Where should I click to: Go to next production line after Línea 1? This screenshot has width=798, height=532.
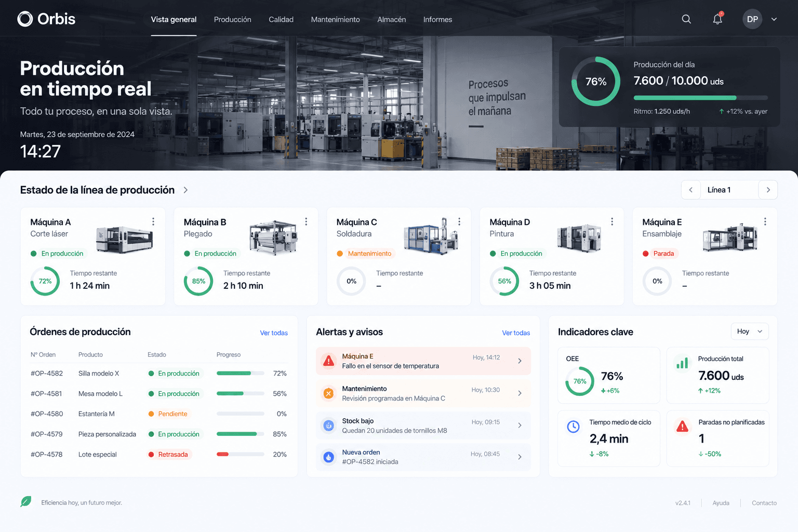pos(768,190)
